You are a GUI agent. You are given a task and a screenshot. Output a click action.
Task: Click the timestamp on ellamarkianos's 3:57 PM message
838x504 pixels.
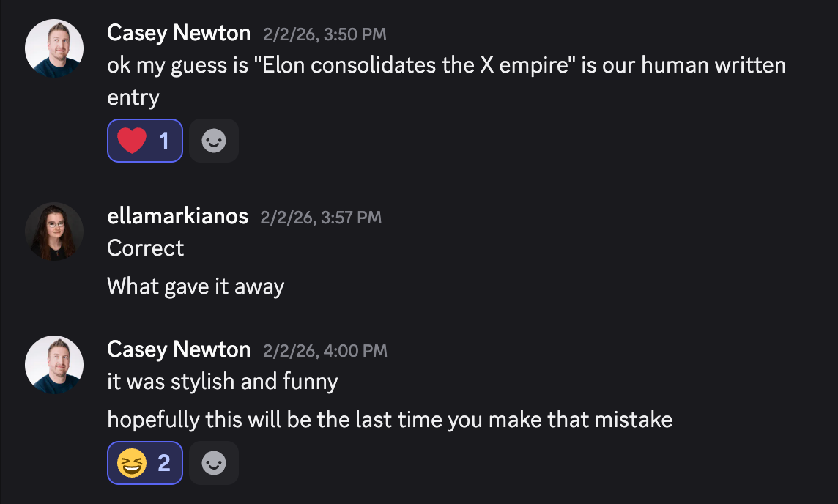pos(320,217)
